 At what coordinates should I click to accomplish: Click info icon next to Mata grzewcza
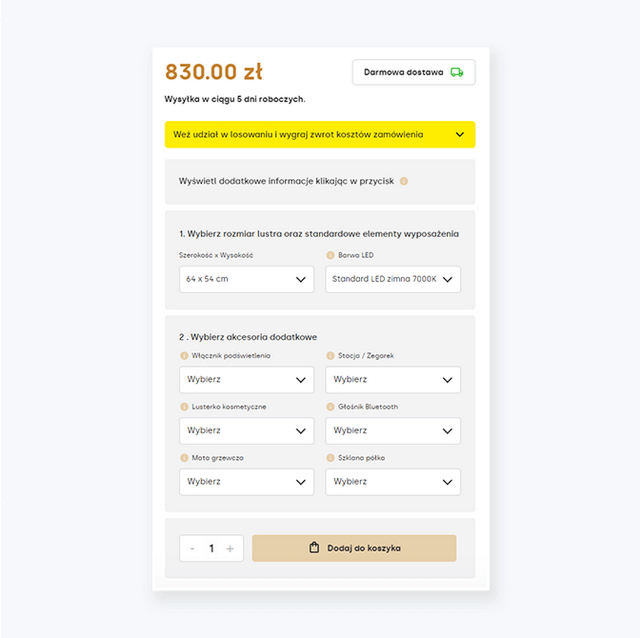tap(184, 457)
